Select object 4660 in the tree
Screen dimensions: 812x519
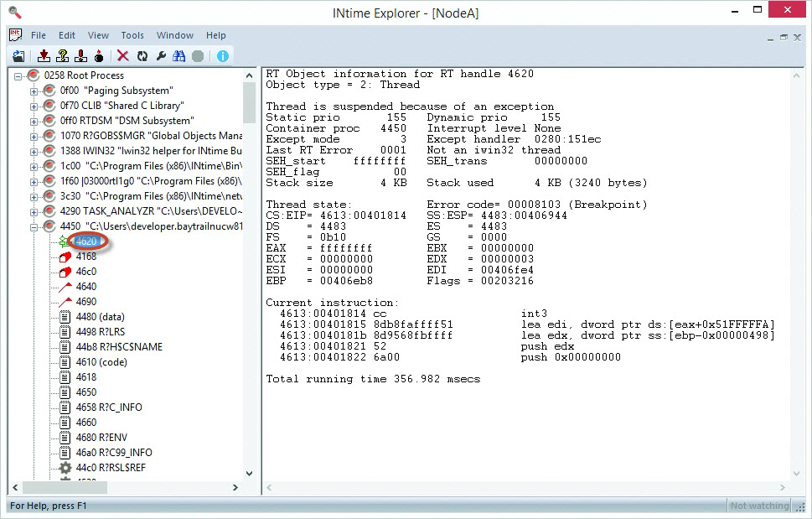click(86, 423)
